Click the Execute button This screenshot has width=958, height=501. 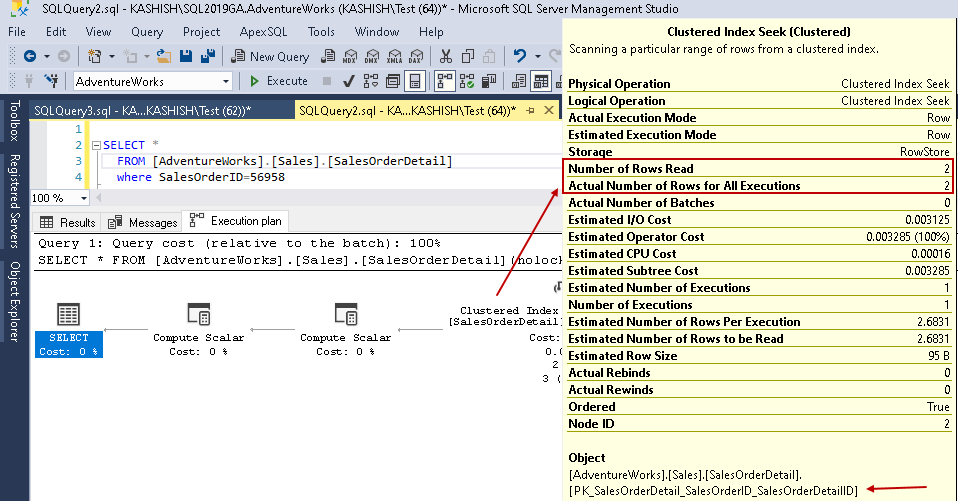(279, 81)
